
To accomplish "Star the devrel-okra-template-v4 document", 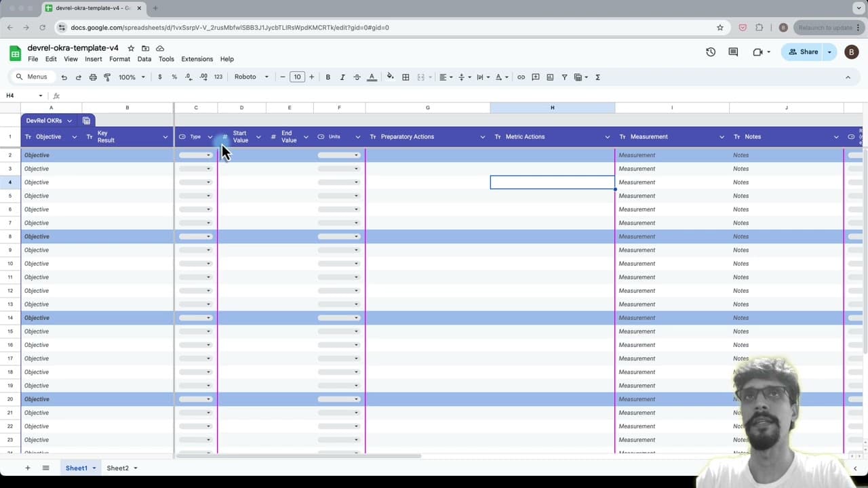I will pyautogui.click(x=131, y=47).
